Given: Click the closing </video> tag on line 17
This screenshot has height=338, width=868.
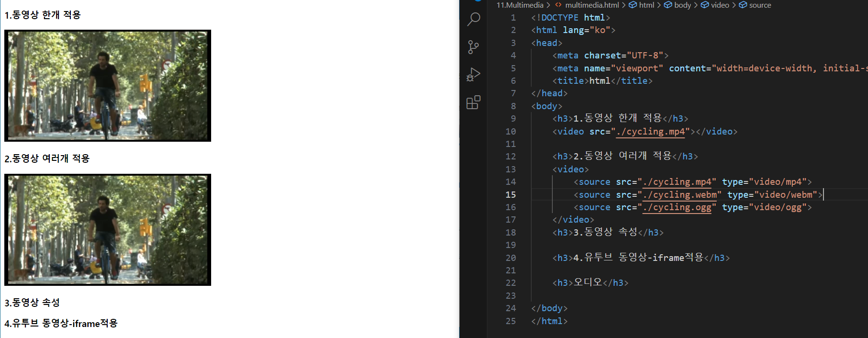Looking at the screenshot, I should pos(573,220).
